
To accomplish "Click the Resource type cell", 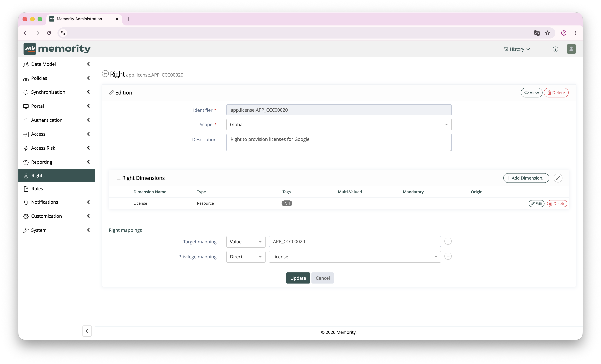I will click(205, 203).
